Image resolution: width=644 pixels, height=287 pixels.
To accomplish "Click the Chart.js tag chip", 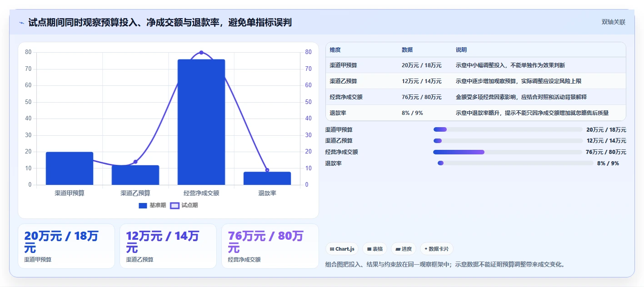I will pos(342,249).
